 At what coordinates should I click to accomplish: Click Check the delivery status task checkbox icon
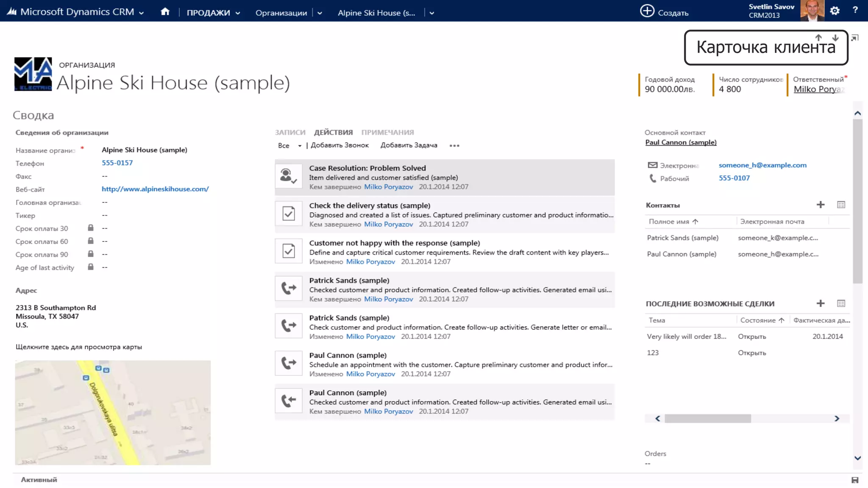click(x=289, y=213)
